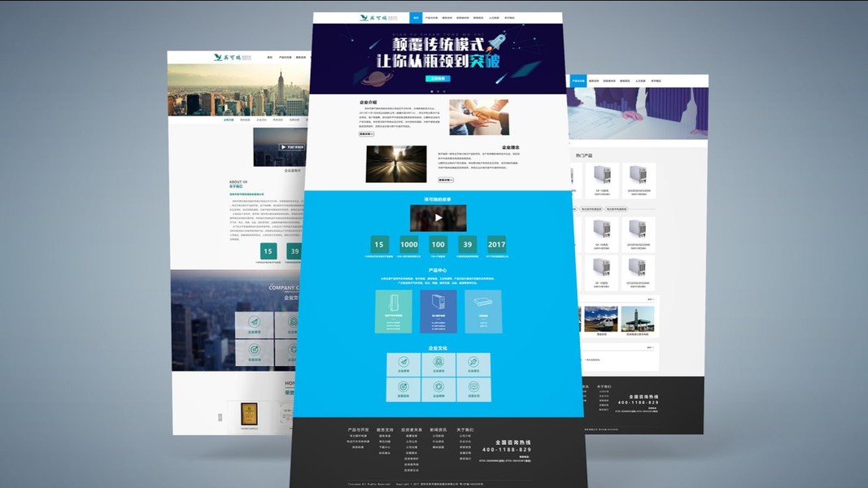Click the 15 counter box on center page
Screen dimensions: 868x488
coord(379,244)
